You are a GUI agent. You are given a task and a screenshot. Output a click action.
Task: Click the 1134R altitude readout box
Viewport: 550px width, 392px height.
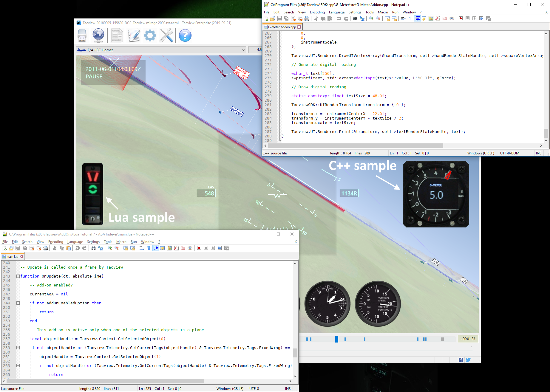349,193
